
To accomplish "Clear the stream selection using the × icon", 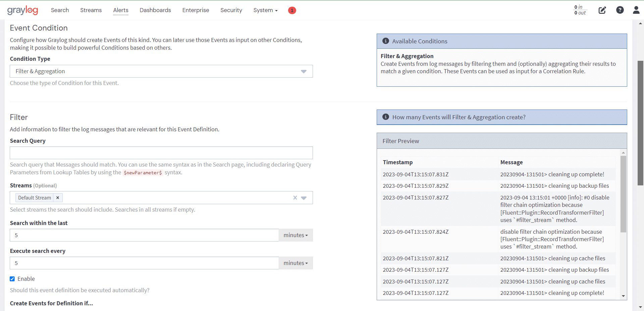I will tap(295, 198).
